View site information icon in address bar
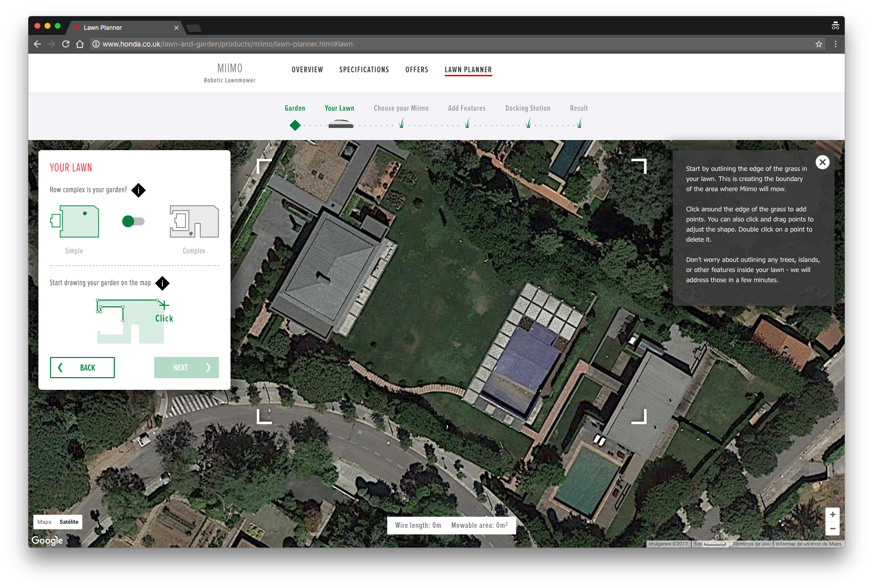The height and width of the screenshot is (588, 873). (96, 44)
